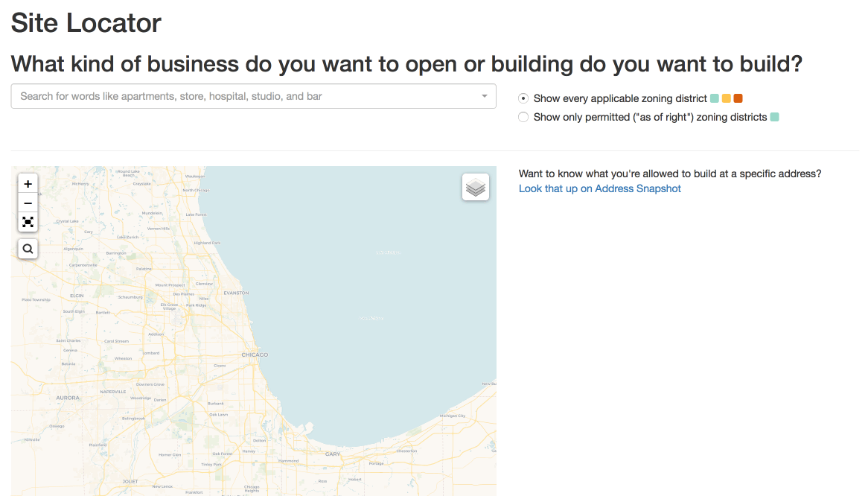
Task: Expand the business type dropdown arrow
Action: [x=485, y=96]
